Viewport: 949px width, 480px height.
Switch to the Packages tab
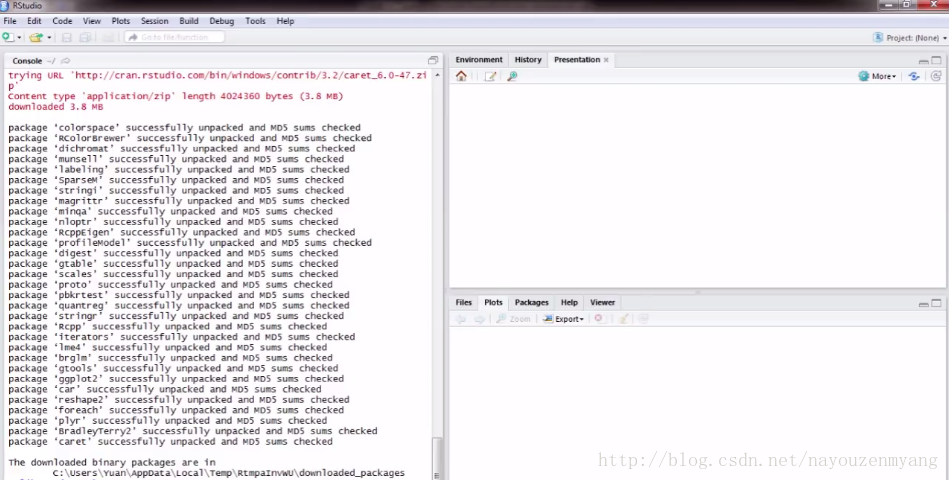pyautogui.click(x=531, y=302)
